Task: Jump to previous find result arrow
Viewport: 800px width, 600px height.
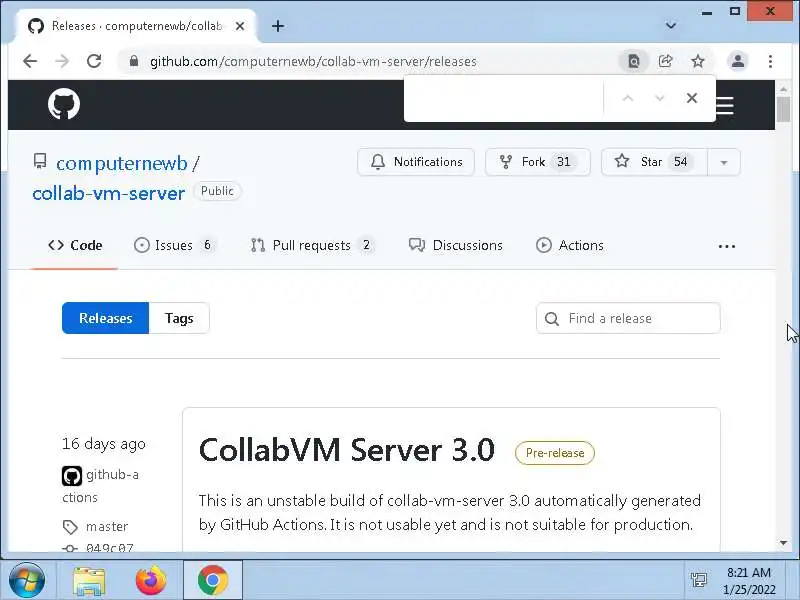Action: click(628, 98)
